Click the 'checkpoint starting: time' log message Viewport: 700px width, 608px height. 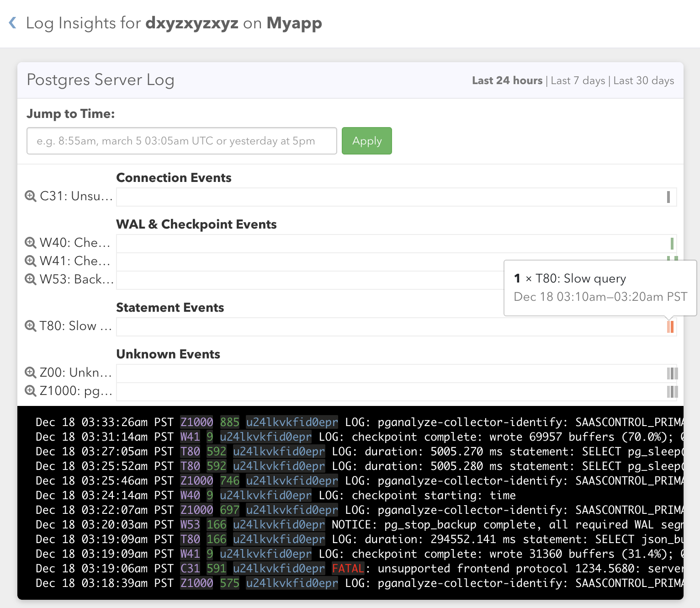(x=434, y=495)
